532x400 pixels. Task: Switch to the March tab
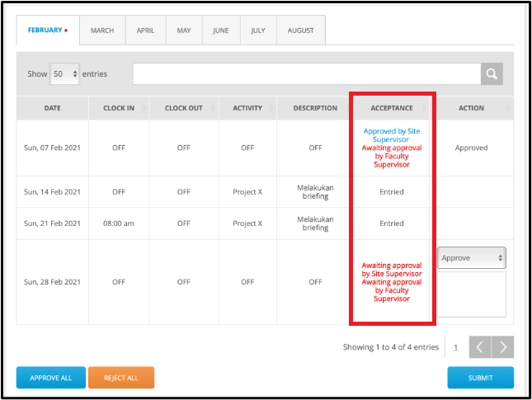102,31
